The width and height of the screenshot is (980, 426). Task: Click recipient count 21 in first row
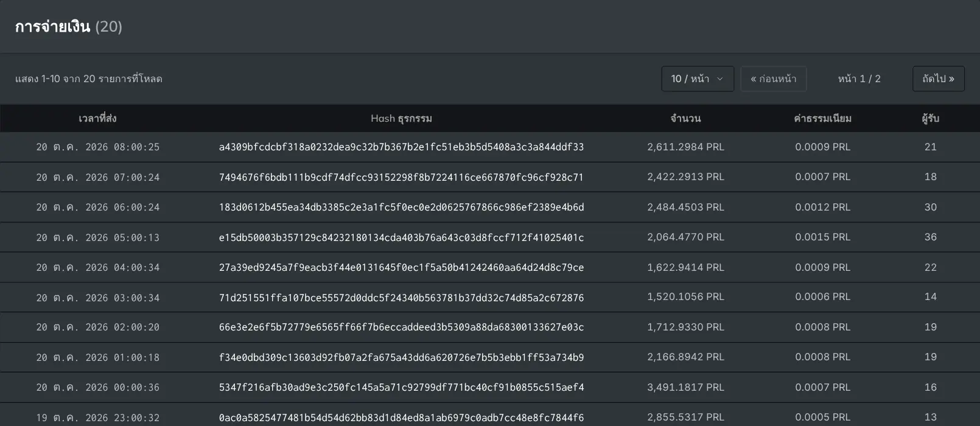931,147
